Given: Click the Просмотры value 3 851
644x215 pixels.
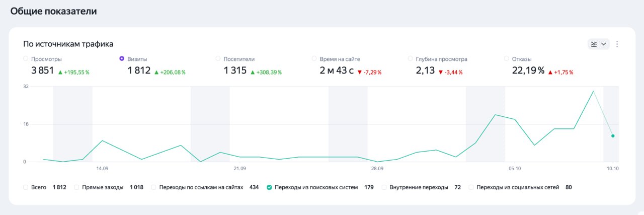Looking at the screenshot, I should pos(43,71).
